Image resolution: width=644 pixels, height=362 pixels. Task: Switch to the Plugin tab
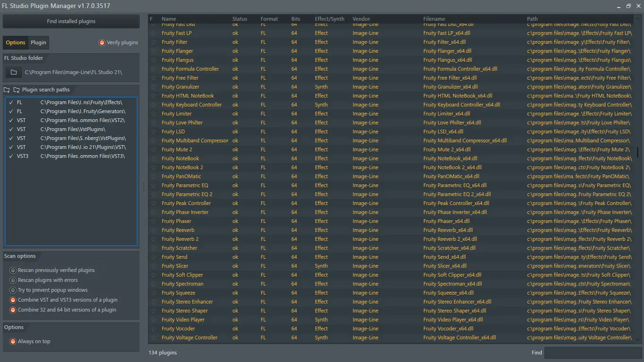pos(39,42)
